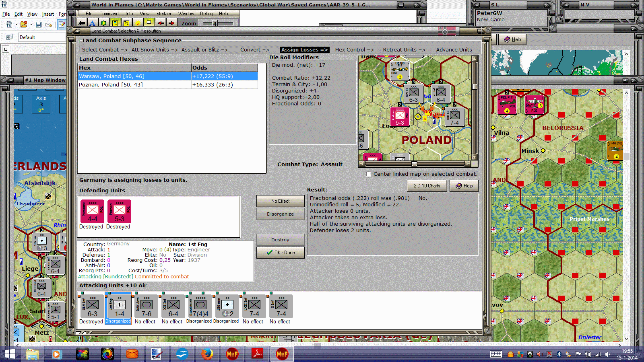Image resolution: width=644 pixels, height=362 pixels.
Task: Select the LXII Inf 7-4 attacking unit
Action: click(x=254, y=306)
